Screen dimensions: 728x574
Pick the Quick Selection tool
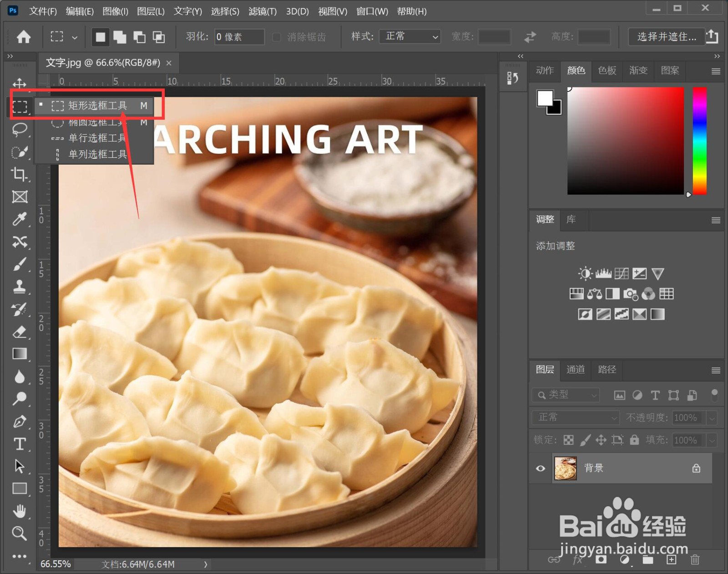[19, 152]
